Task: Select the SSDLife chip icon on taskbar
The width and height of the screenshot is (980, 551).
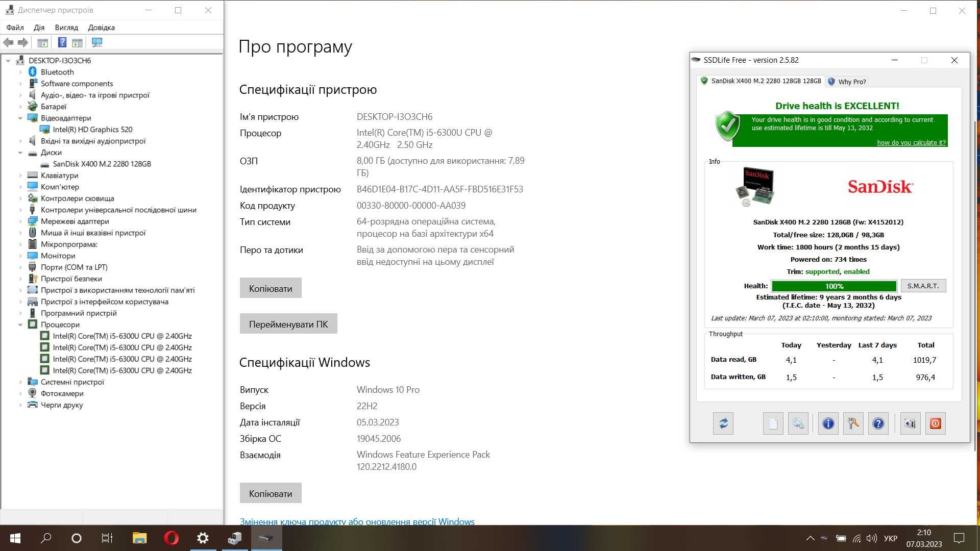Action: [266, 538]
